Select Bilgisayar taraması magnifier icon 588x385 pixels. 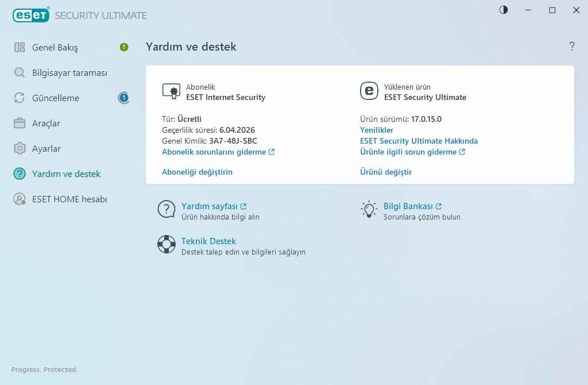point(20,72)
